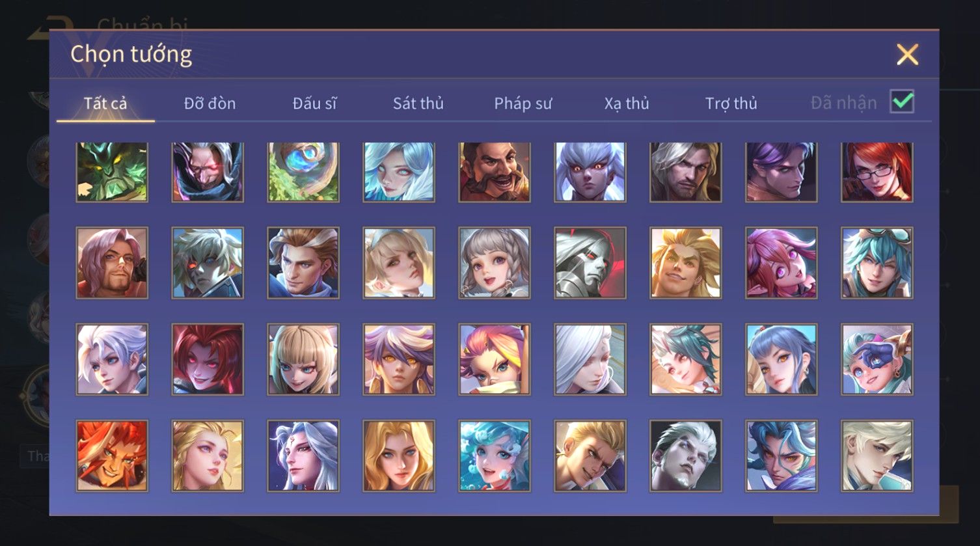Image resolution: width=980 pixels, height=546 pixels.
Task: Select the orange fiery lion-faced hero
Action: pyautogui.click(x=112, y=456)
